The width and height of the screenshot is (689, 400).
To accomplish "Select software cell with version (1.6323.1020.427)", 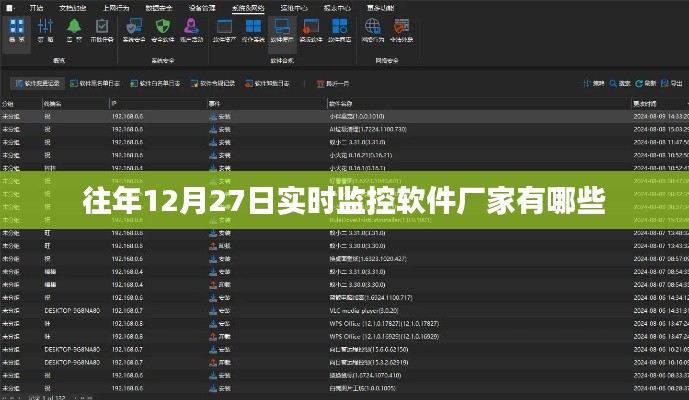I will [368, 259].
